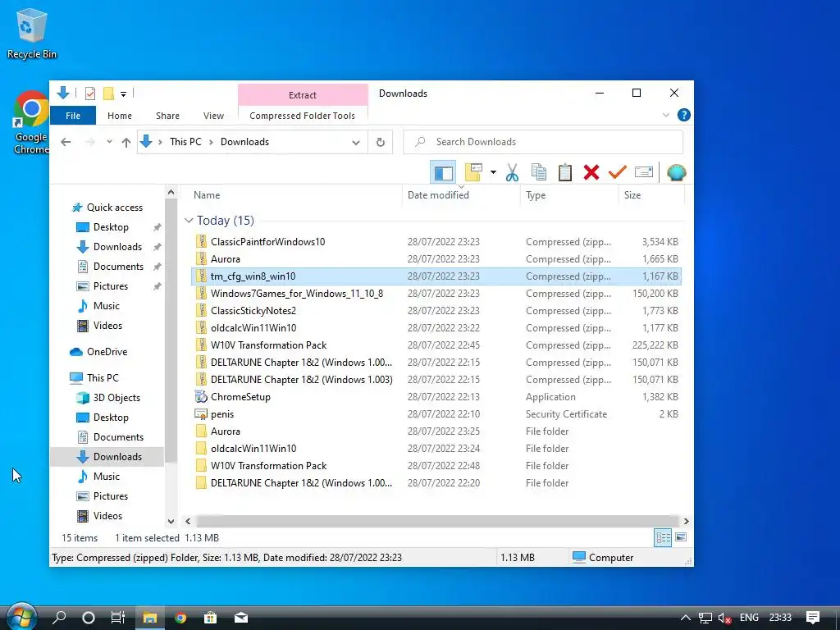
Task: Select the ClassicStickyNotes2 zip file
Action: click(x=436, y=311)
